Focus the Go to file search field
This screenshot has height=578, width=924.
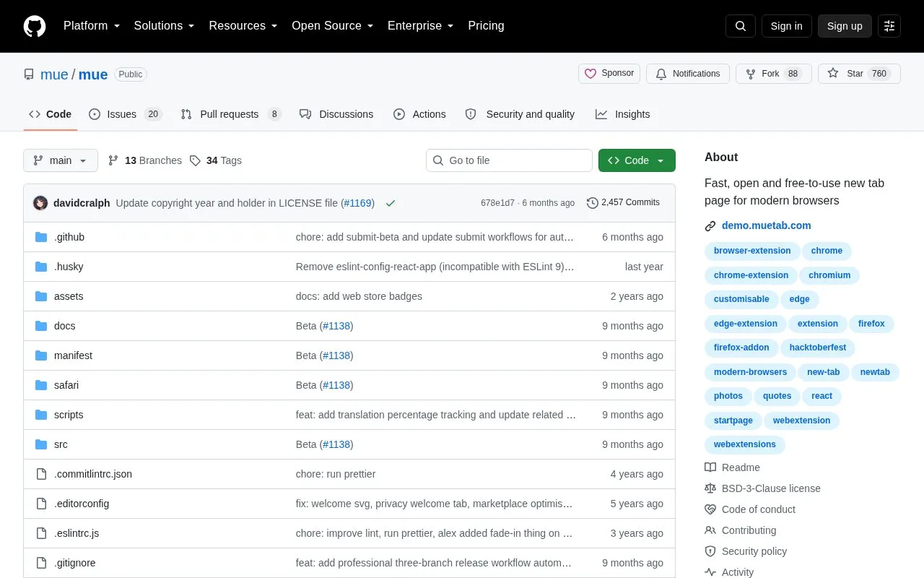point(509,160)
